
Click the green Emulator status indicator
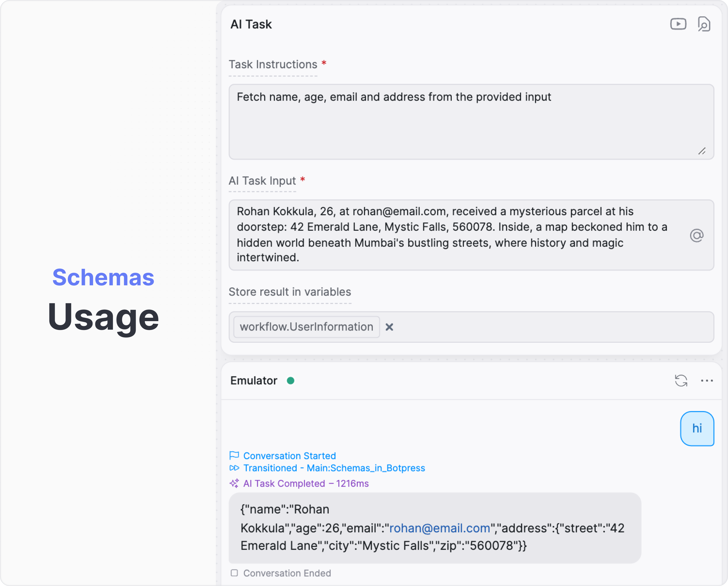[290, 381]
